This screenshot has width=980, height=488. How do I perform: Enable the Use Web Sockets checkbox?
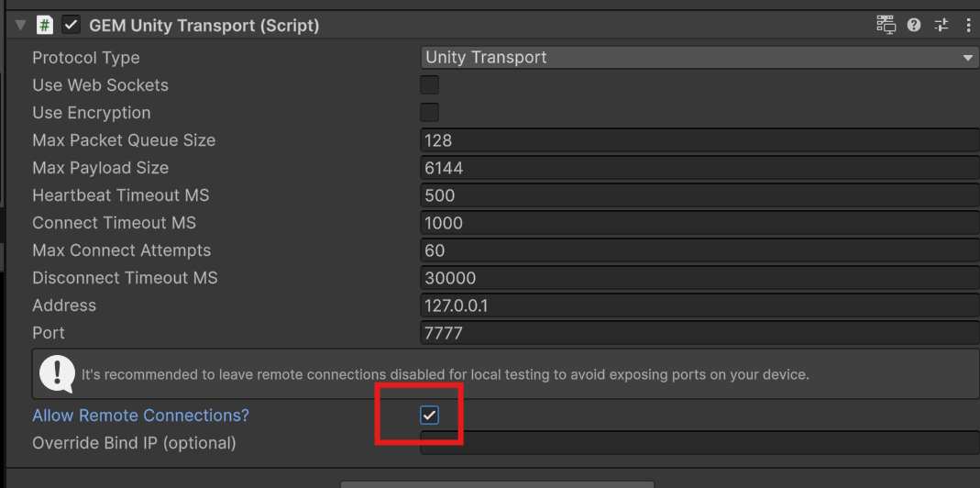[x=429, y=85]
